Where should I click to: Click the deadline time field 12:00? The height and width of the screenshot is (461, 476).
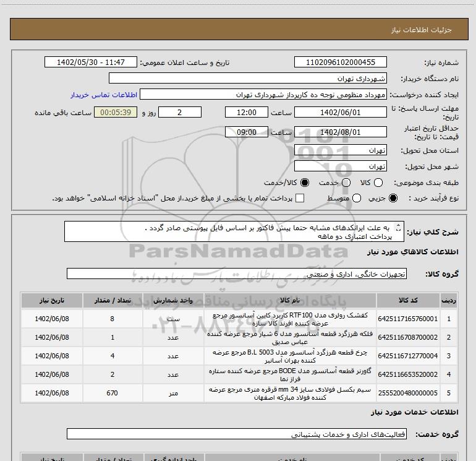[x=247, y=113]
